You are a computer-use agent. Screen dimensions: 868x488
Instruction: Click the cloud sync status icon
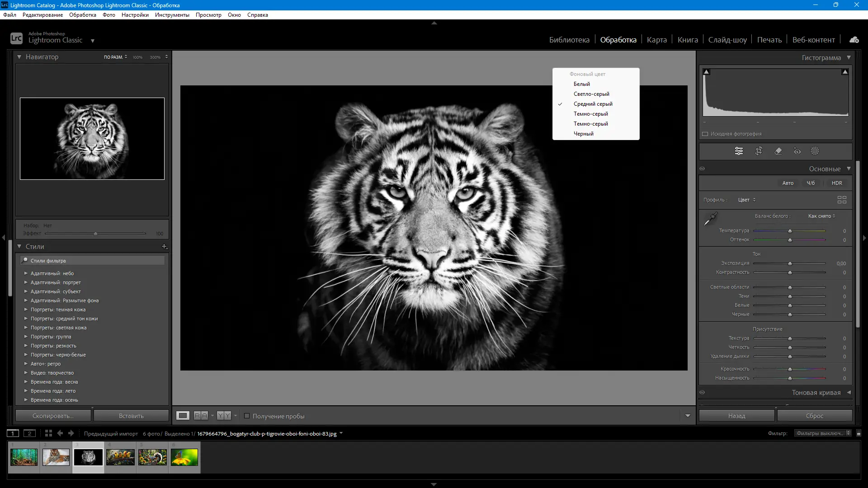pos(854,40)
